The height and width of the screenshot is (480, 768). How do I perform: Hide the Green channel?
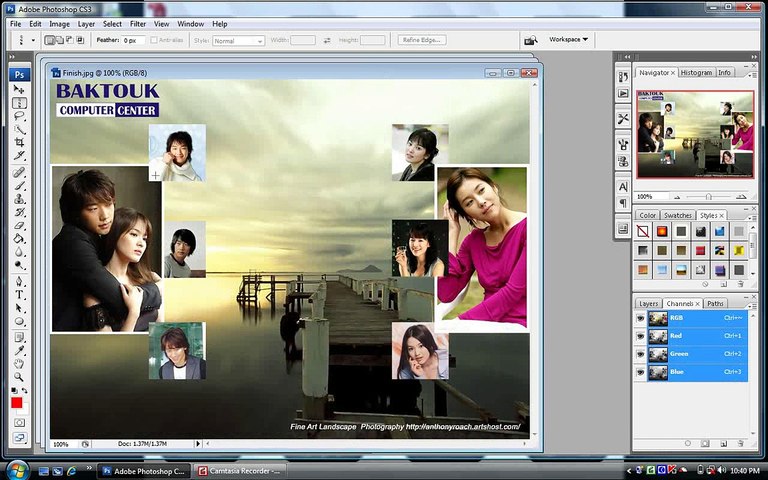(x=640, y=354)
